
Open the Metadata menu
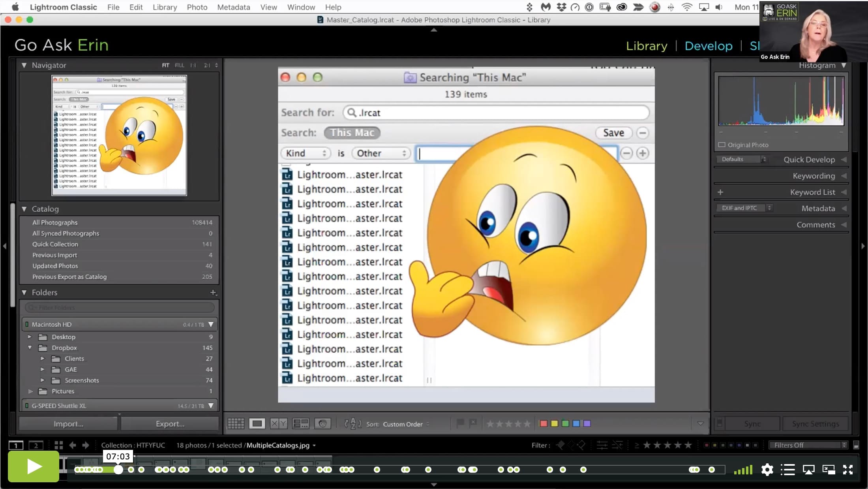234,7
